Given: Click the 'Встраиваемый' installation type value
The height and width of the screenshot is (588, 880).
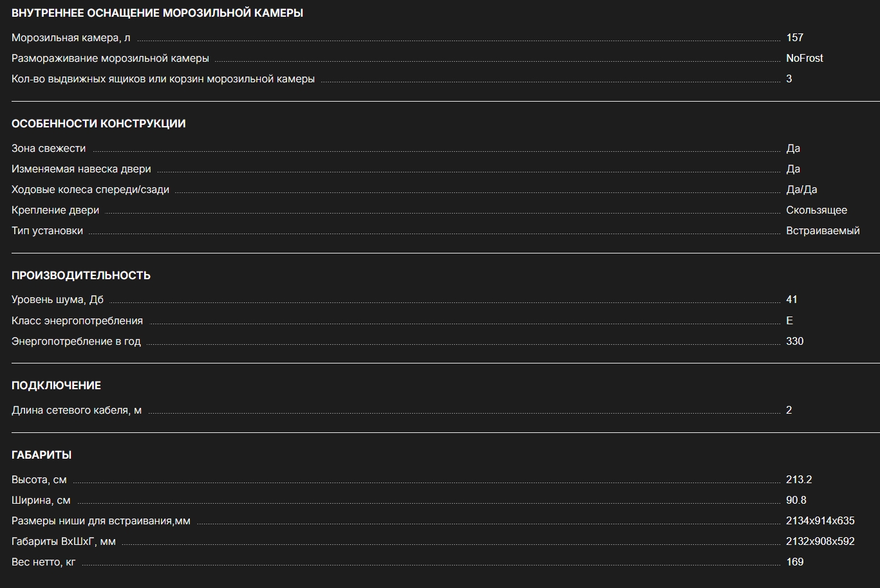Looking at the screenshot, I should (x=822, y=231).
